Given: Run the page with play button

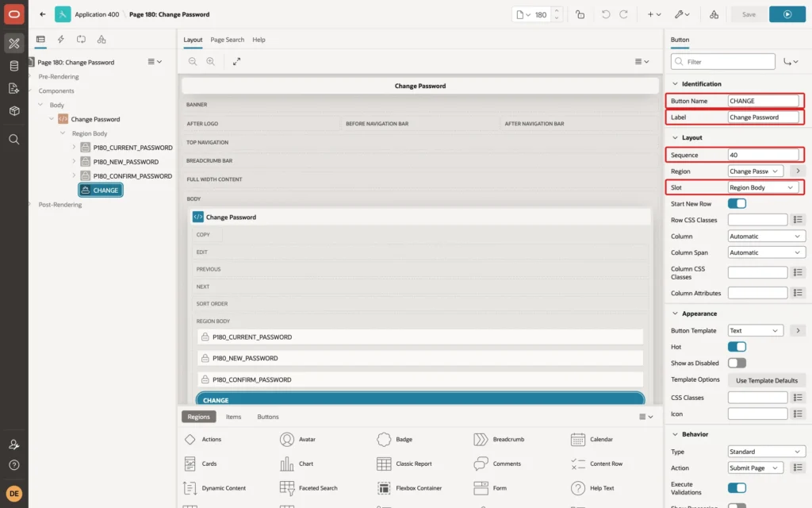Looking at the screenshot, I should tap(787, 14).
